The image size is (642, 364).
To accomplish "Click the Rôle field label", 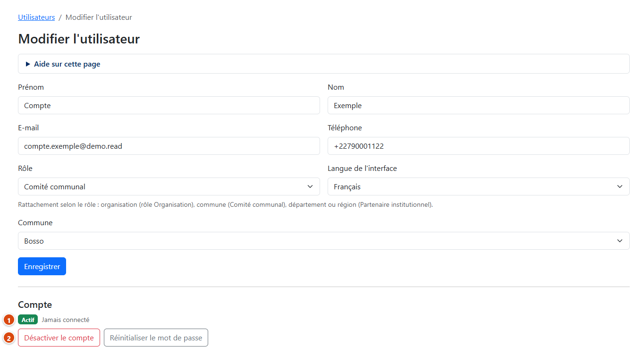I will pos(25,168).
